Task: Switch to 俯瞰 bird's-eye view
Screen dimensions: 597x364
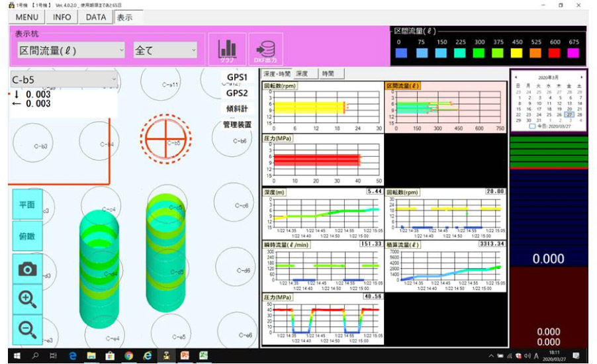Action: 27,236
